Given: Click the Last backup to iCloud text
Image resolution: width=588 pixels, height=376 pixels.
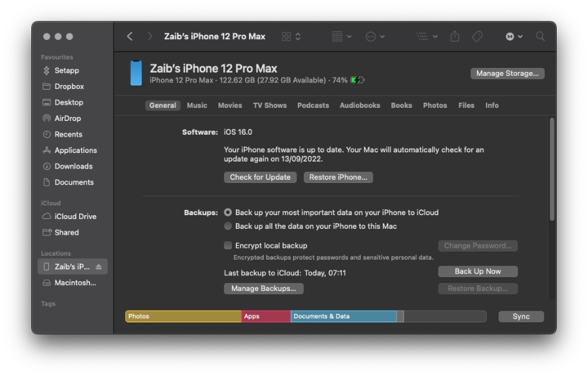Looking at the screenshot, I should 285,273.
